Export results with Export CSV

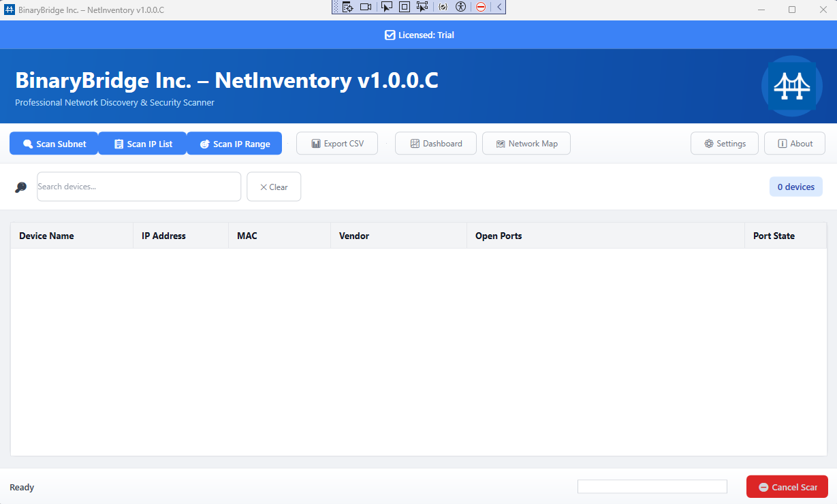[x=337, y=143]
